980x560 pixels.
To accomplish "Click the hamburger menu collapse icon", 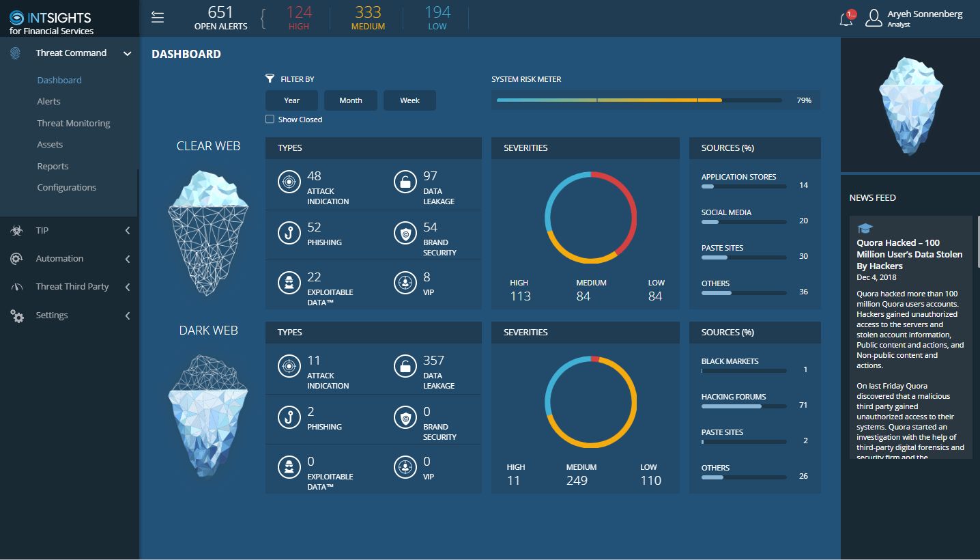I will click(x=158, y=18).
